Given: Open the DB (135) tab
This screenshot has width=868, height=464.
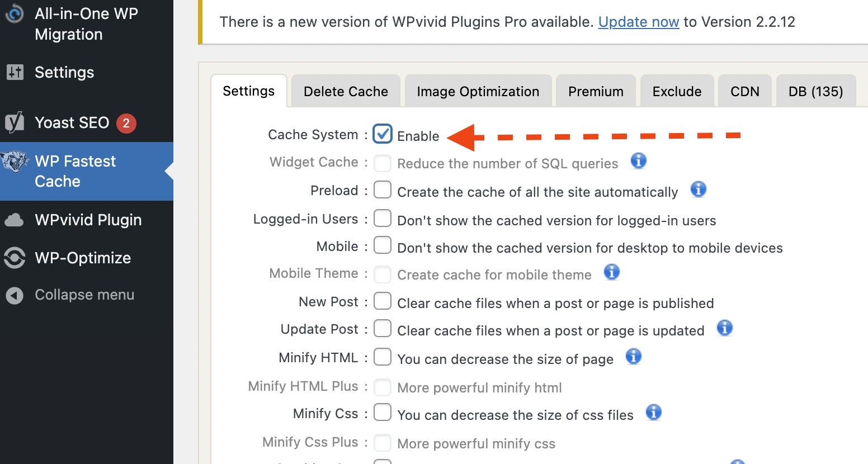Looking at the screenshot, I should tap(816, 91).
